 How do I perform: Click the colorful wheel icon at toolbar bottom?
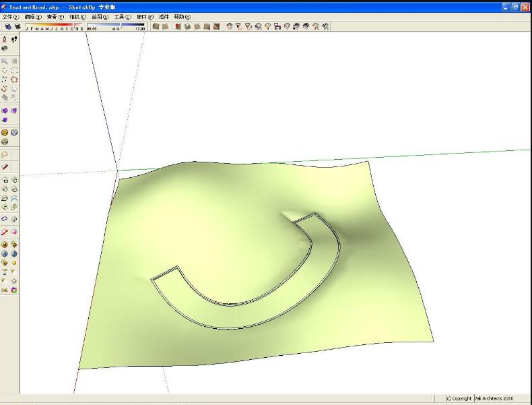click(x=14, y=290)
